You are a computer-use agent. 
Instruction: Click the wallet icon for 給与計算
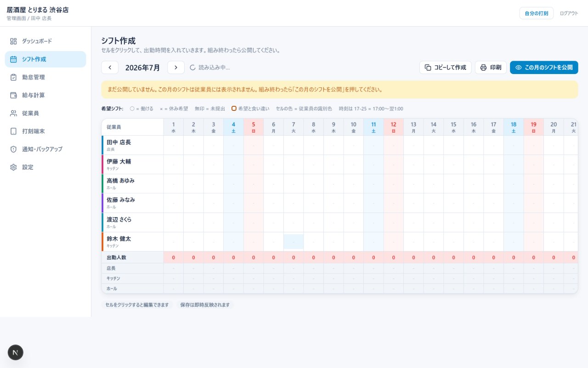click(13, 95)
